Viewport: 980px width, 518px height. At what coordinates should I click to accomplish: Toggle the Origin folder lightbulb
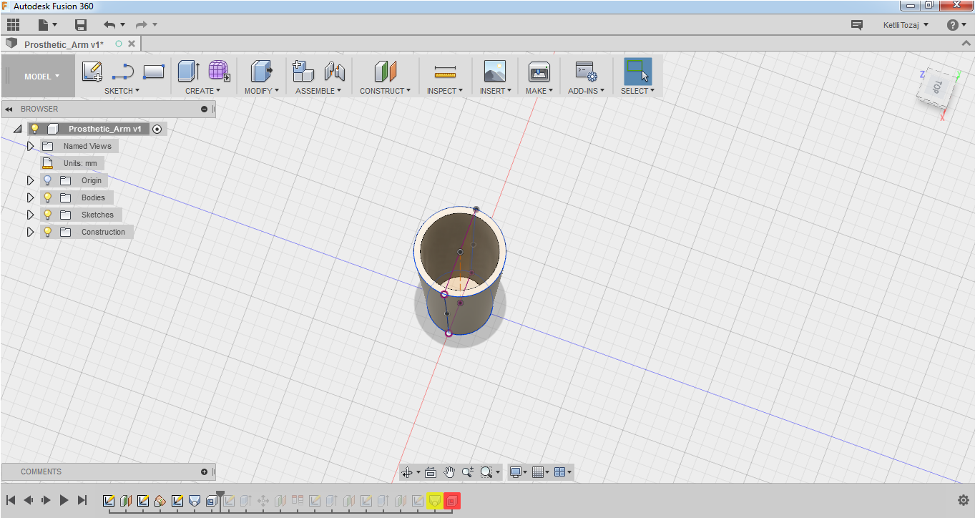[x=48, y=180]
